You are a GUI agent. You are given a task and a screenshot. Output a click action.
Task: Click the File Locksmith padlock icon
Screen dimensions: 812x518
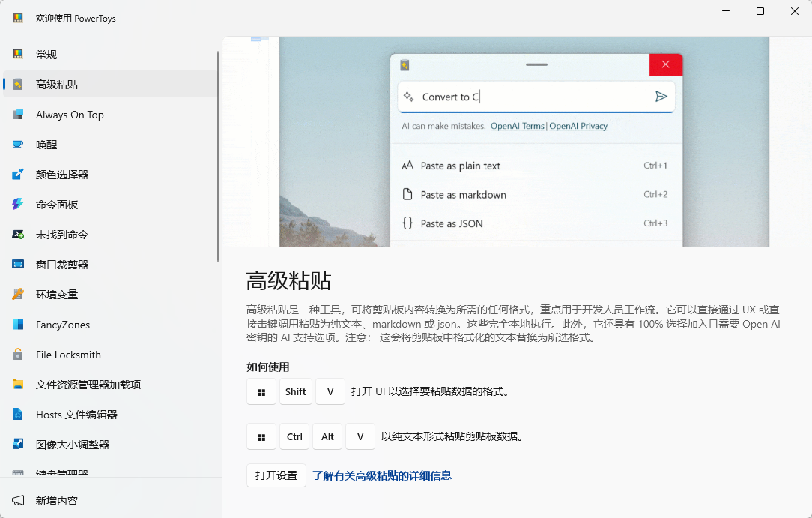coord(18,355)
